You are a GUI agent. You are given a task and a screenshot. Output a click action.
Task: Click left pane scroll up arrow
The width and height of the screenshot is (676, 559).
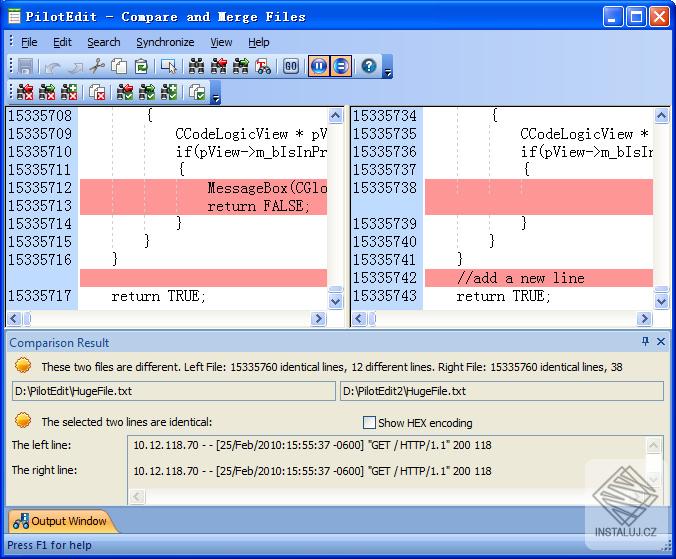tap(335, 116)
